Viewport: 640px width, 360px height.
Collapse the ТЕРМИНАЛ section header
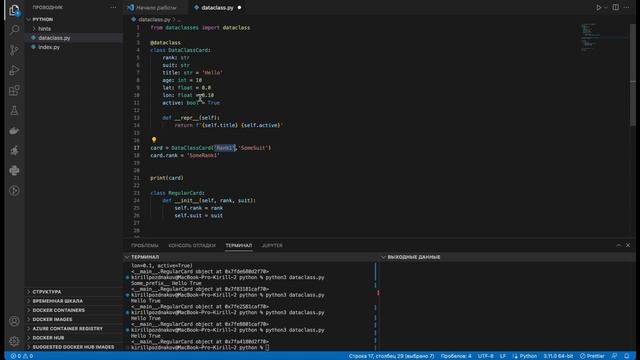click(x=145, y=257)
